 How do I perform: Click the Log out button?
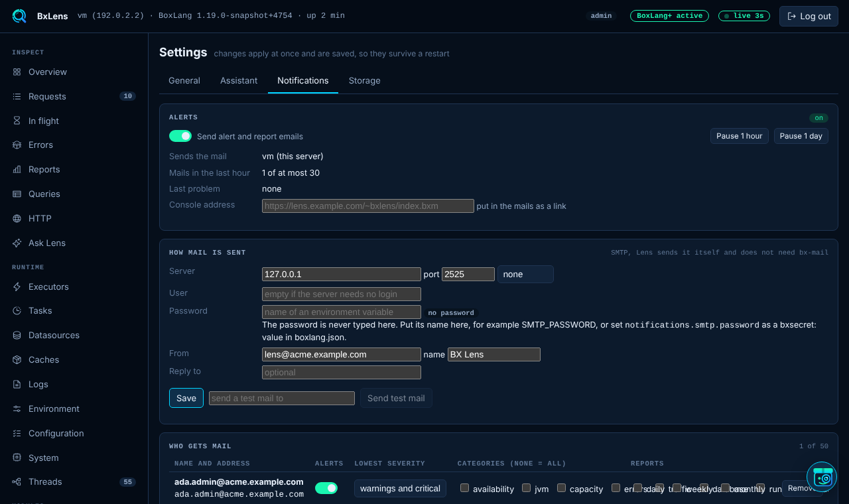pyautogui.click(x=809, y=16)
